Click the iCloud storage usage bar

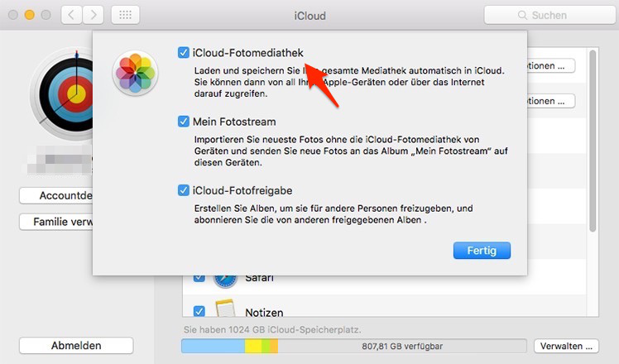[x=353, y=347]
